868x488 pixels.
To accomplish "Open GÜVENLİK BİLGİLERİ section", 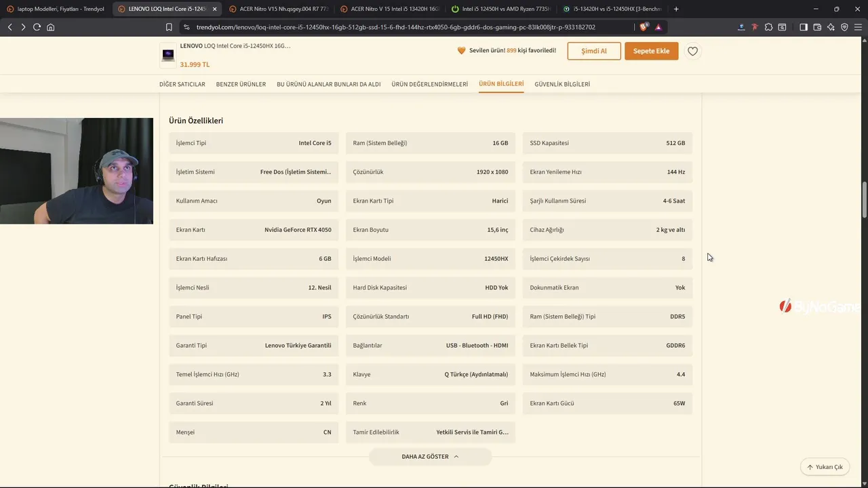I will click(562, 84).
